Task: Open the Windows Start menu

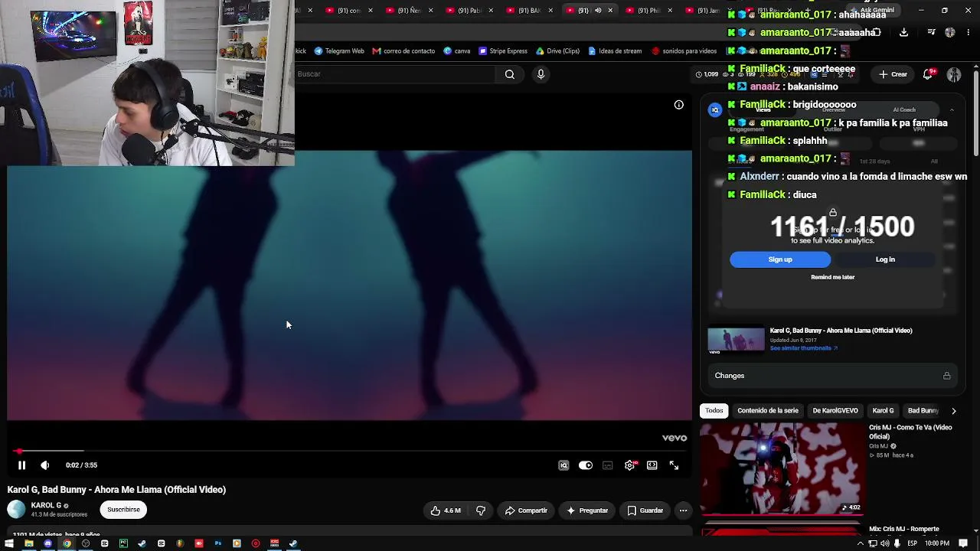Action: coord(10,543)
